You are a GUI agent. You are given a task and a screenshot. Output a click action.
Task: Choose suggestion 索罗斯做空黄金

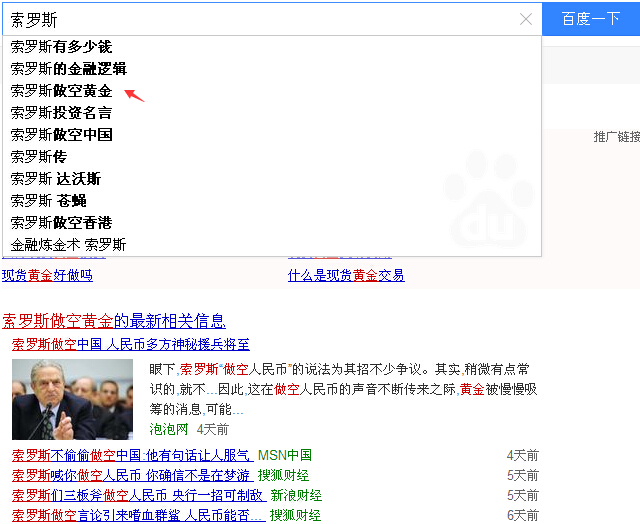tap(272, 91)
